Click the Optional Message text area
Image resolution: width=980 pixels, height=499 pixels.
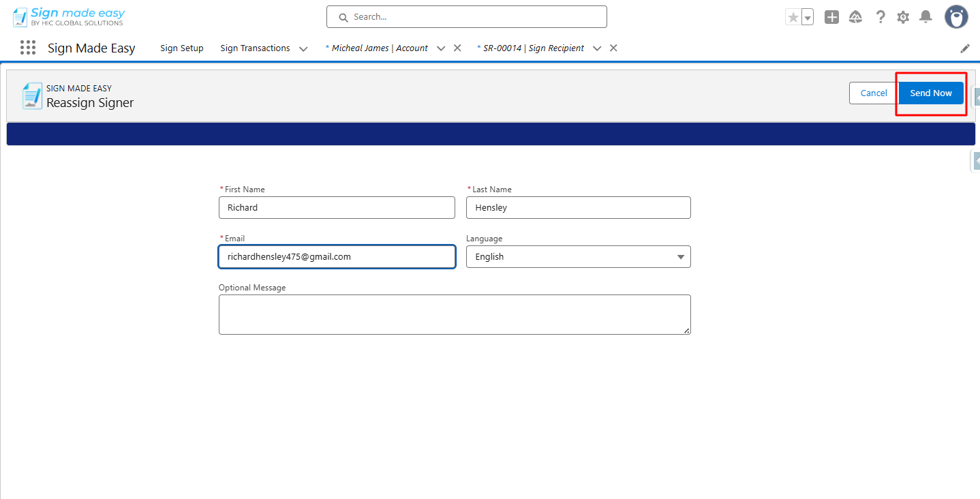454,314
